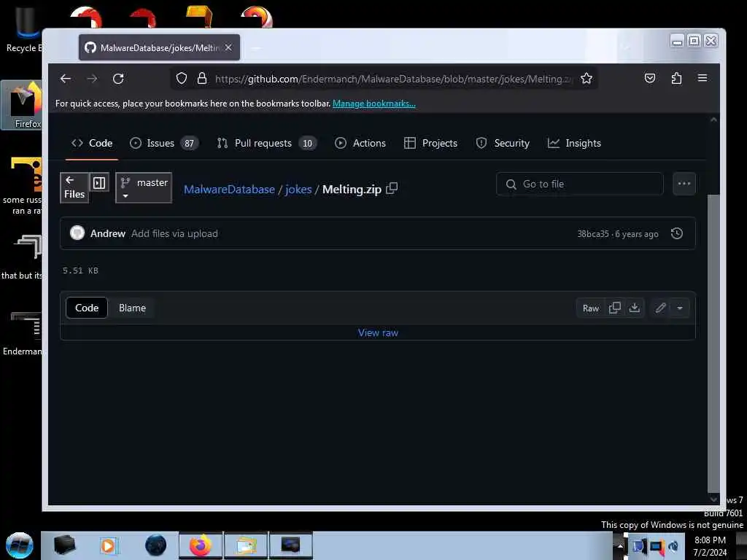Select the MalwareDatabase/jokes/Melting tab

160,47
